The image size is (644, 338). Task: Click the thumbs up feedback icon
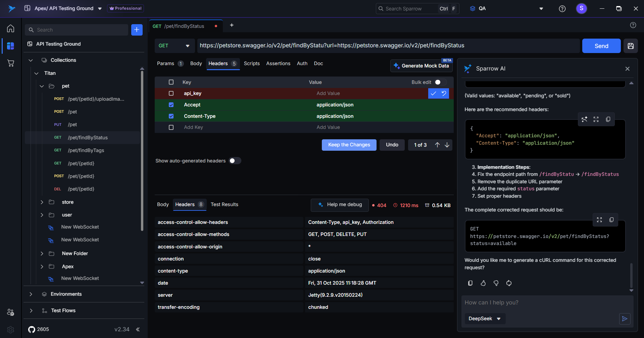click(x=483, y=283)
